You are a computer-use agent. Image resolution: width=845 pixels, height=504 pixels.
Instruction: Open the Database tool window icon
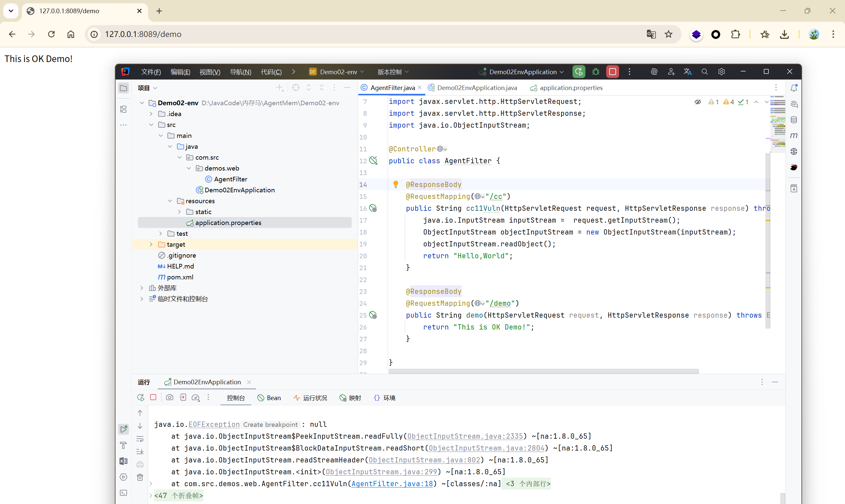click(x=794, y=120)
